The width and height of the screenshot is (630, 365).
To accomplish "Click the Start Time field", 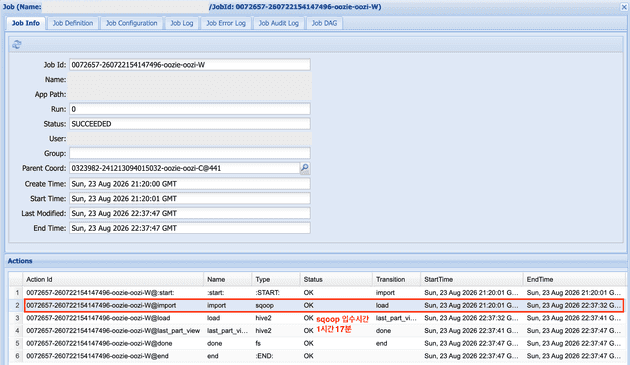I will coord(190,199).
